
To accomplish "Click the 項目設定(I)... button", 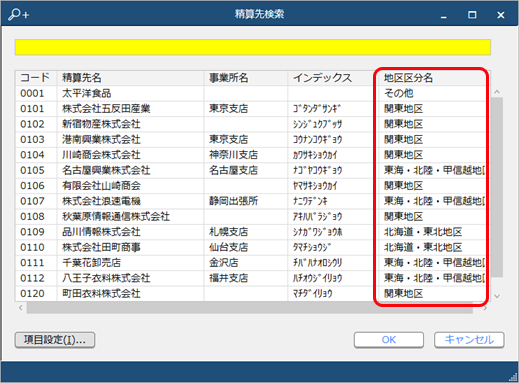I will point(55,340).
